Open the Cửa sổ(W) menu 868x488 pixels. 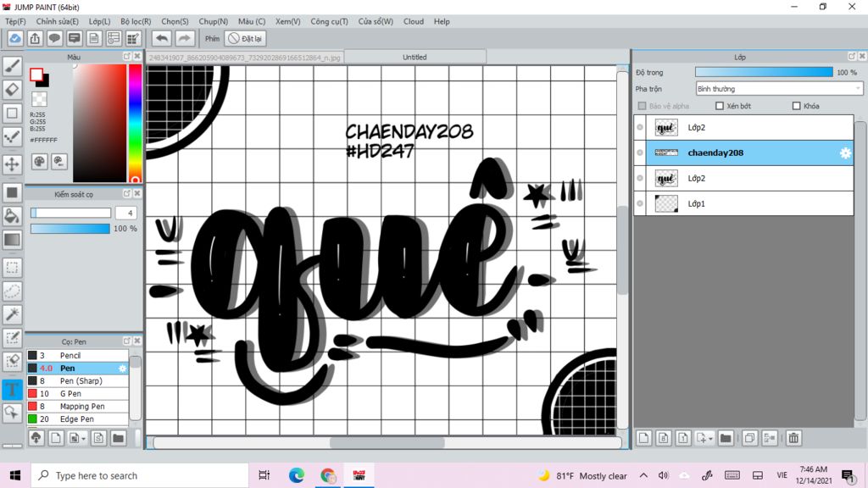(376, 21)
